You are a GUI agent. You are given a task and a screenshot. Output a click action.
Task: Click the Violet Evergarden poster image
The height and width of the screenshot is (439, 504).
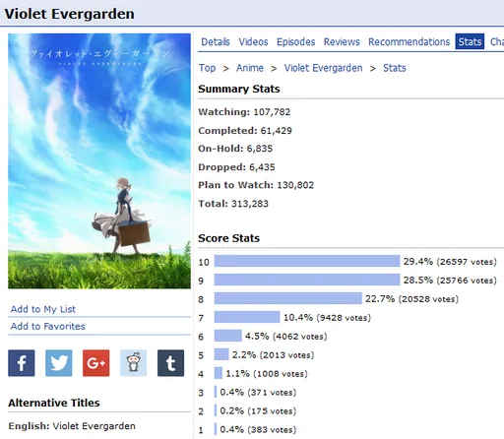tap(99, 161)
